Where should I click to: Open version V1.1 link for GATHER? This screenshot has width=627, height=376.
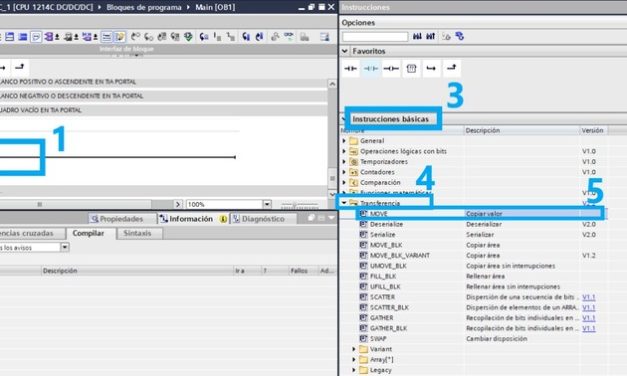tap(589, 318)
